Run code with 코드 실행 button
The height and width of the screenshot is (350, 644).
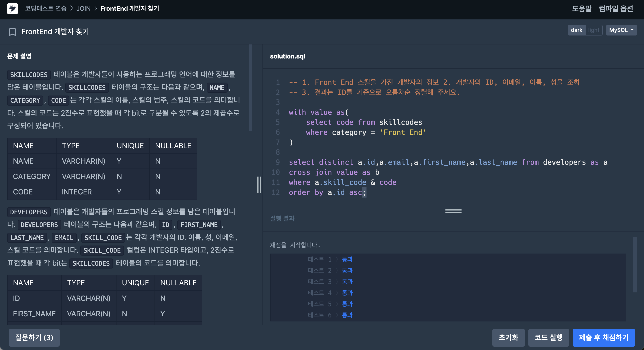click(x=548, y=337)
